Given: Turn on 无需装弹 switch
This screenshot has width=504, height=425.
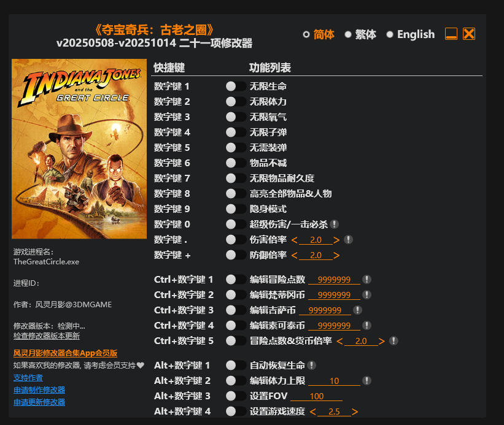Looking at the screenshot, I should click(236, 148).
